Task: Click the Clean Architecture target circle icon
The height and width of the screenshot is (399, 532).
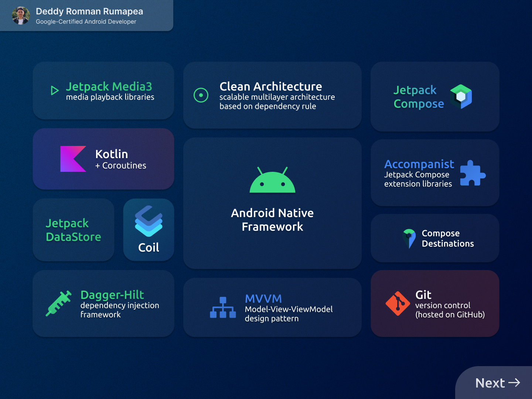Action: tap(201, 95)
